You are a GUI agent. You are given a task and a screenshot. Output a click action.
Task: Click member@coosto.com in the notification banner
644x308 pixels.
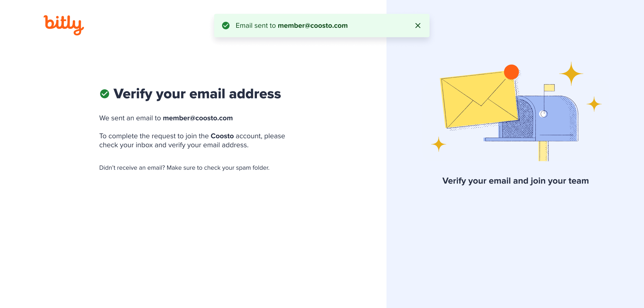pos(313,26)
